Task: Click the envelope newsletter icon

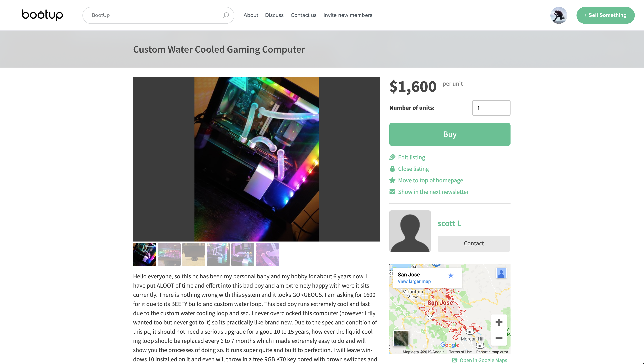Action: (392, 192)
